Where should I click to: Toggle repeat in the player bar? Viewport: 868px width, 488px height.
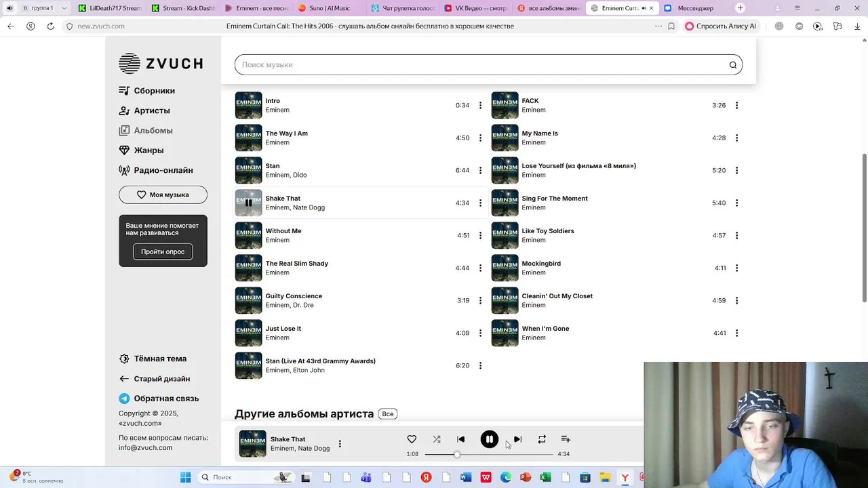542,439
